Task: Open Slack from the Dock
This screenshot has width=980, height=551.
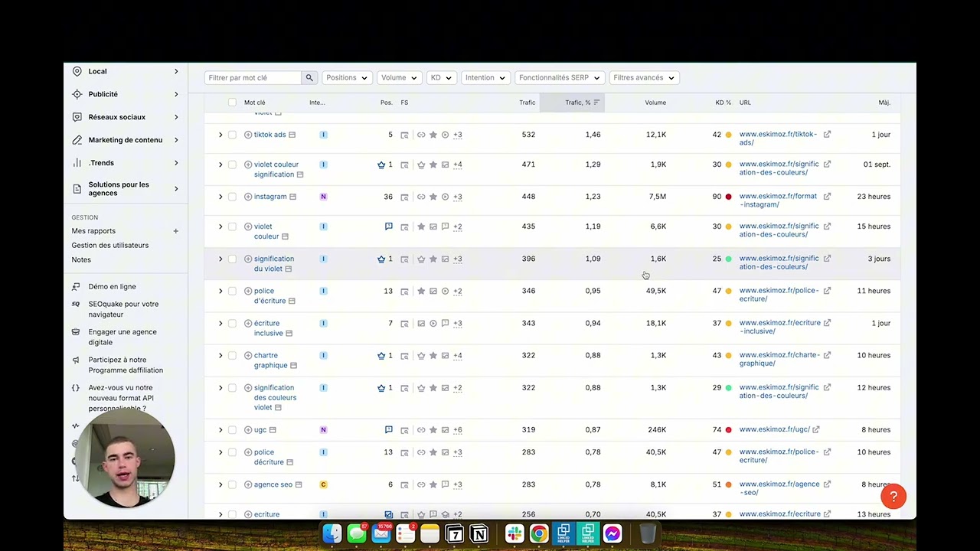Action: (514, 533)
